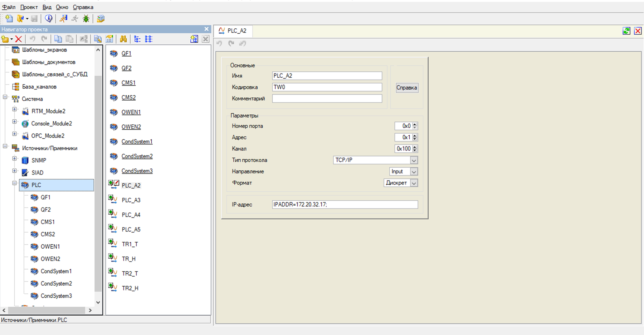The width and height of the screenshot is (644, 335).
Task: Click the yellow-topped properties window icon
Action: pos(109,39)
